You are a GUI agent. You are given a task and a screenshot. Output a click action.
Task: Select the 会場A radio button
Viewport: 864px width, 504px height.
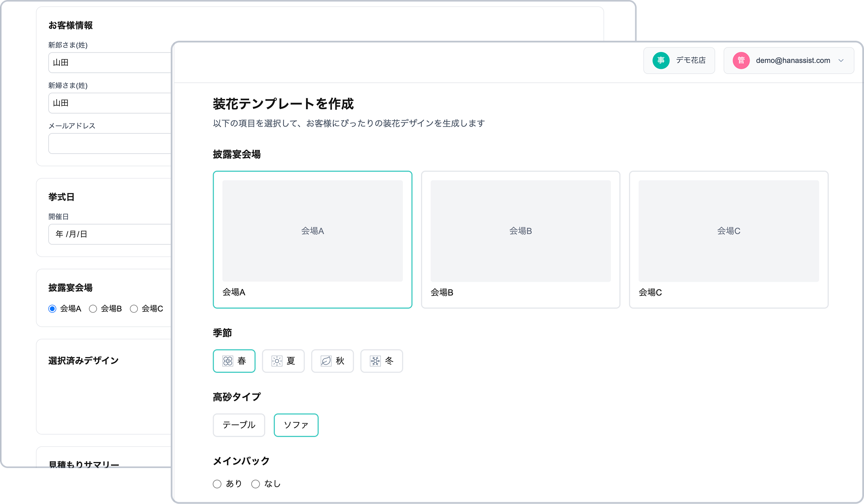(x=52, y=309)
